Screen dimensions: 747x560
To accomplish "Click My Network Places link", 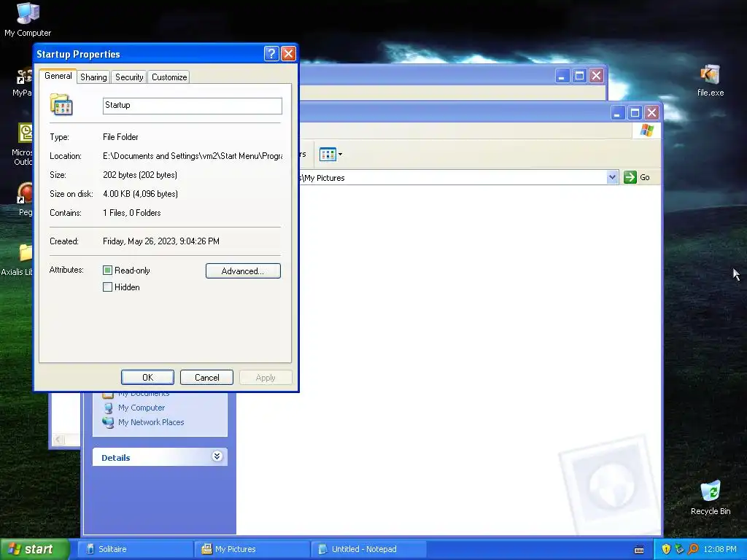I will tap(151, 422).
